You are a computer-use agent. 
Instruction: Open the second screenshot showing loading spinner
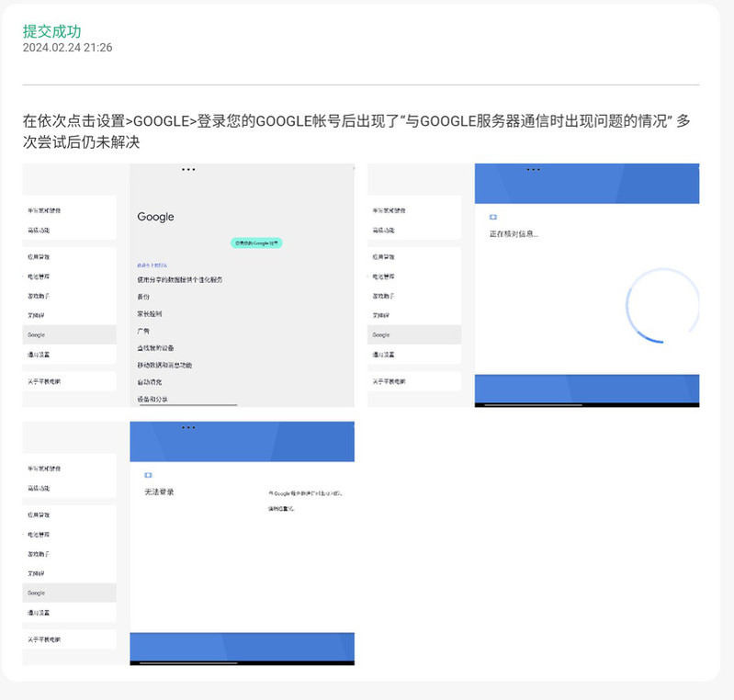533,285
